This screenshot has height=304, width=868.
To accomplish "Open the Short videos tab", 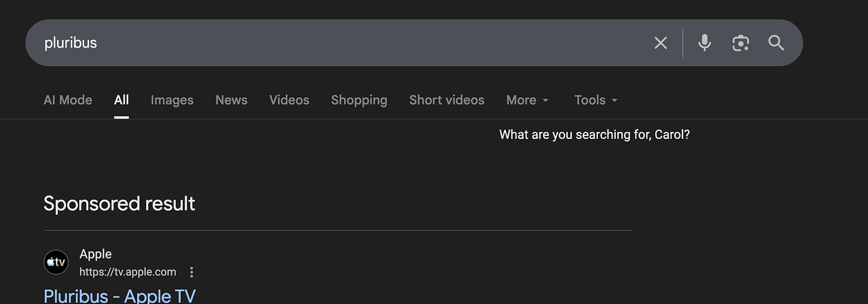I will [447, 100].
